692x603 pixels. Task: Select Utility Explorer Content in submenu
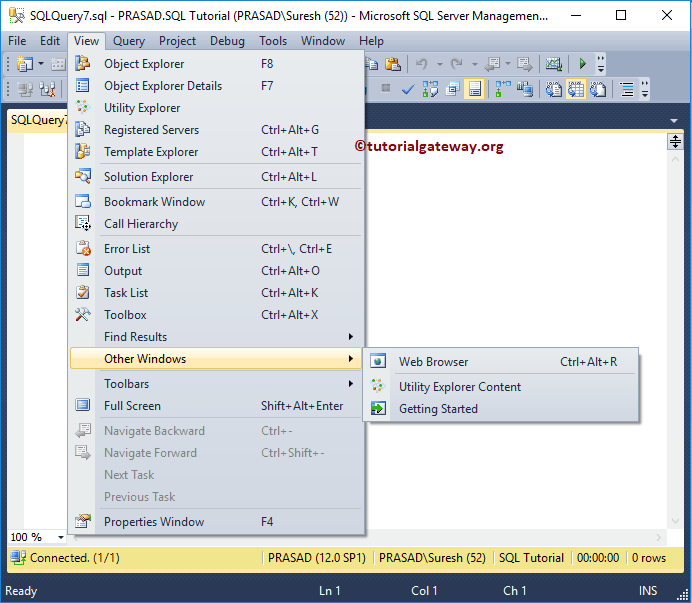click(x=501, y=387)
